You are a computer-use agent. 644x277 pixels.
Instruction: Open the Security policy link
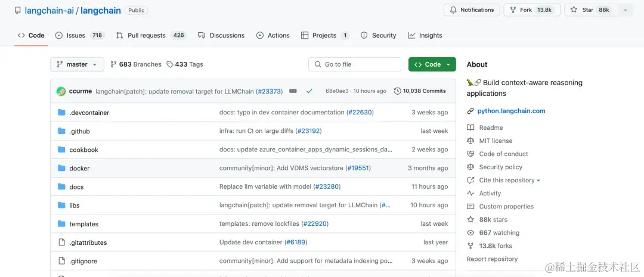(501, 167)
